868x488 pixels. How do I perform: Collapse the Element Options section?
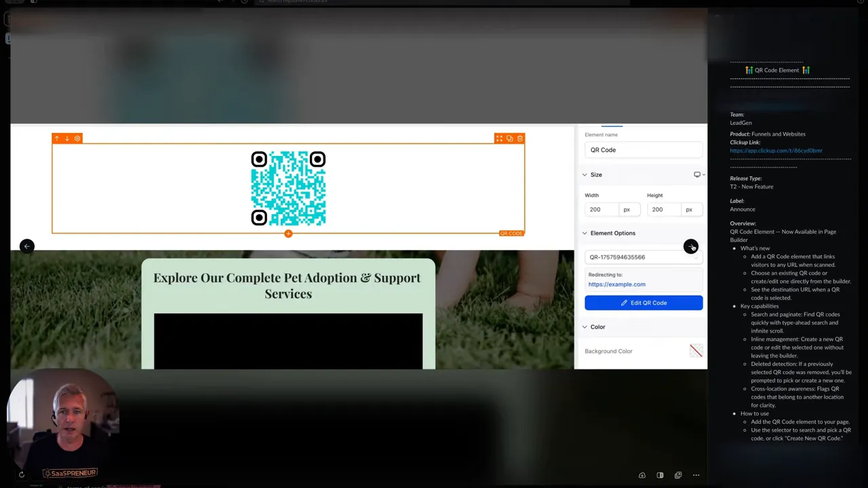tap(585, 233)
